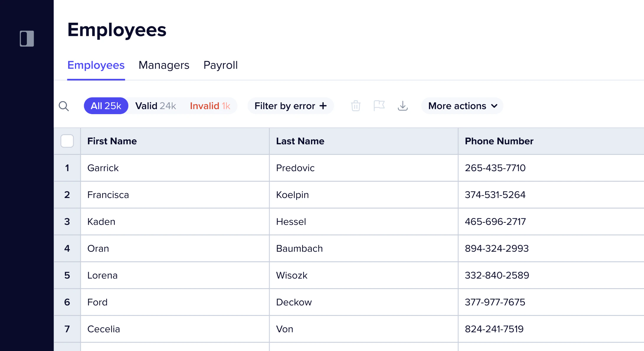Click the download icon
Viewport: 644px width, 351px height.
[403, 106]
